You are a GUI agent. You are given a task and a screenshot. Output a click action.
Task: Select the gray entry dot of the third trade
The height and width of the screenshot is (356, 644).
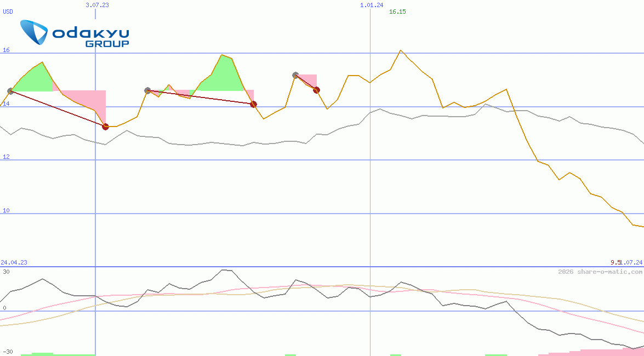click(x=295, y=74)
